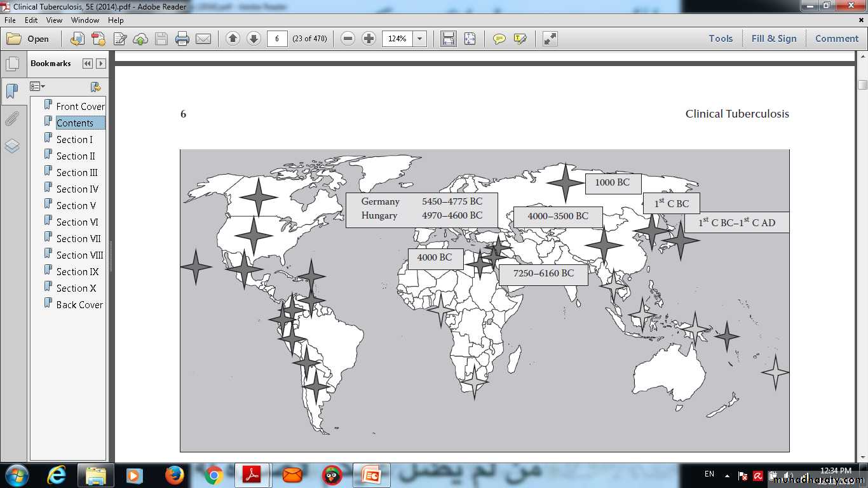868x488 pixels.
Task: Show the Layers panel
Action: (x=12, y=146)
